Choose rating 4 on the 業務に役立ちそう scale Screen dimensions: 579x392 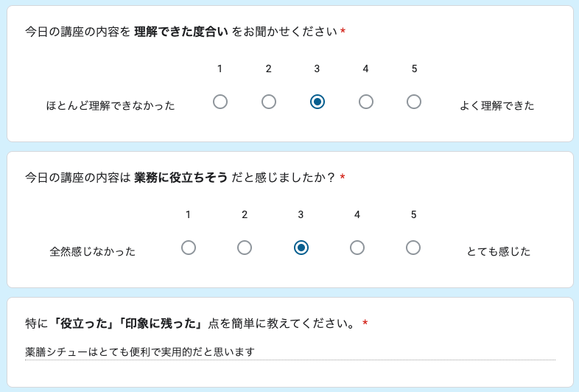[x=357, y=248]
